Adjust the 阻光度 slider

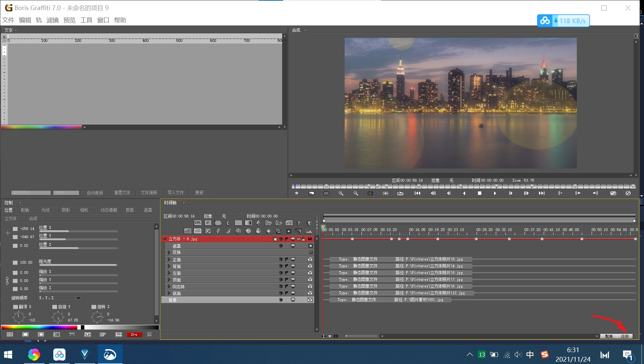(x=78, y=265)
